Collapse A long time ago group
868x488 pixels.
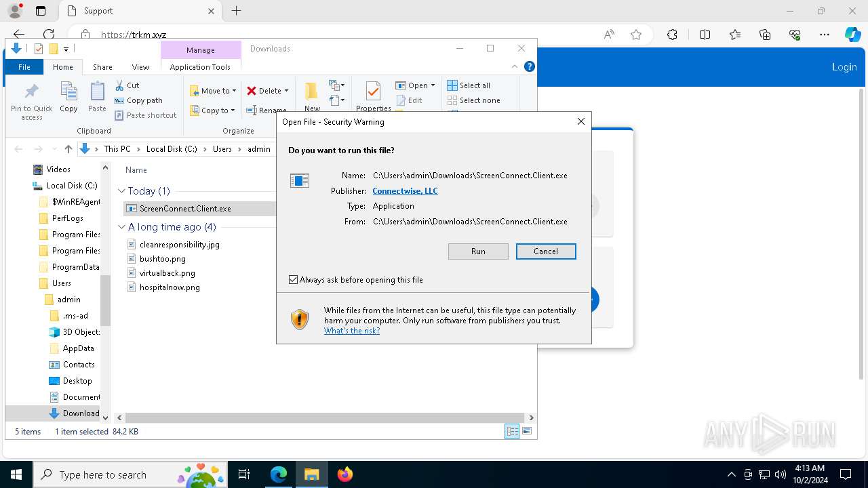click(122, 227)
